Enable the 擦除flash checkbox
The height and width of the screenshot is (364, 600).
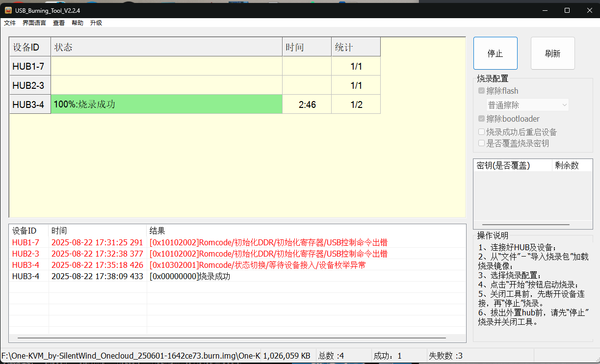481,91
